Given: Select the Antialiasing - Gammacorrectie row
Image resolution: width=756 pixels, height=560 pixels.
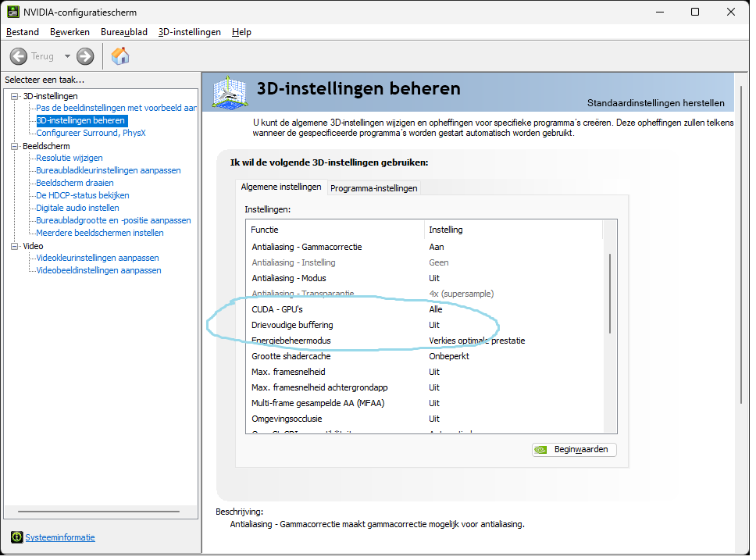Looking at the screenshot, I should [x=424, y=247].
